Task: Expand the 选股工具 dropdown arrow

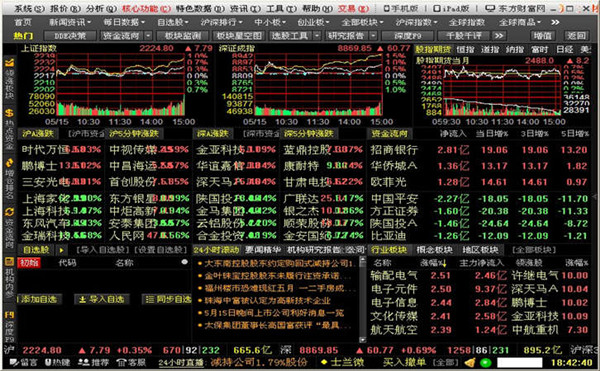Action: (x=317, y=36)
